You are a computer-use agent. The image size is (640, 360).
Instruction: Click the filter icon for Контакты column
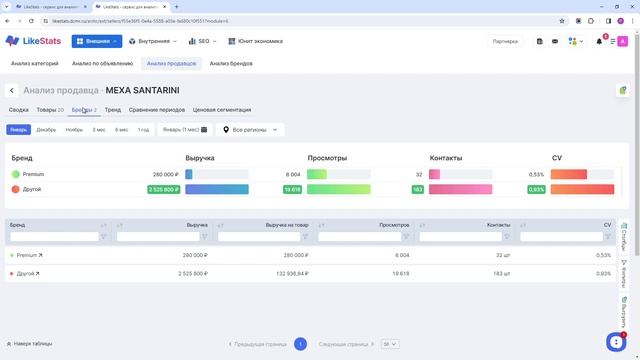click(x=507, y=237)
